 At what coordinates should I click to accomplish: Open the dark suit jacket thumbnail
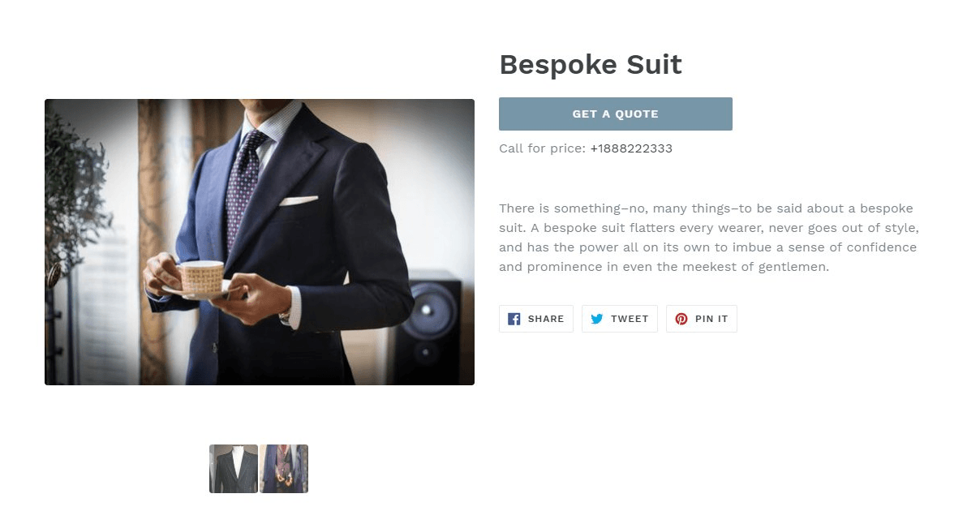pos(234,469)
